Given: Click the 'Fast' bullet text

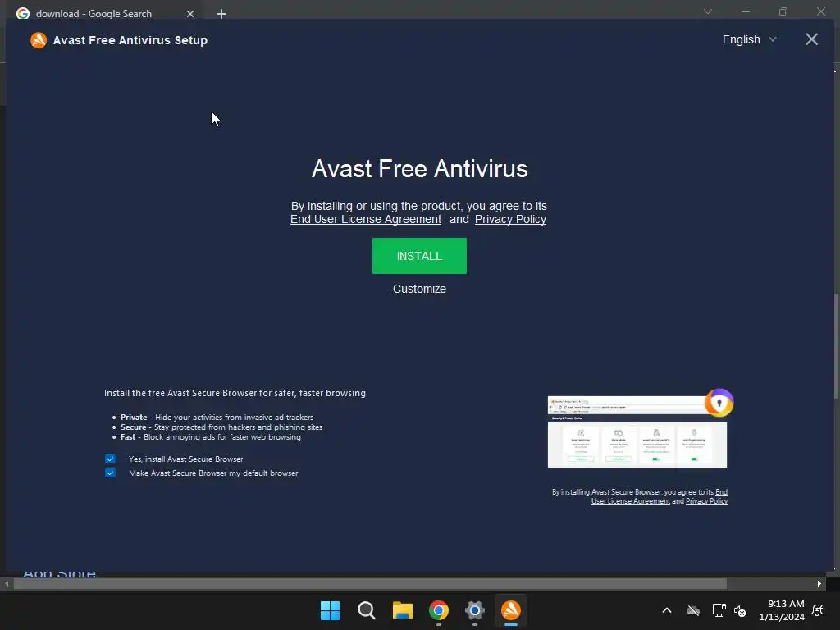Looking at the screenshot, I should pos(211,436).
